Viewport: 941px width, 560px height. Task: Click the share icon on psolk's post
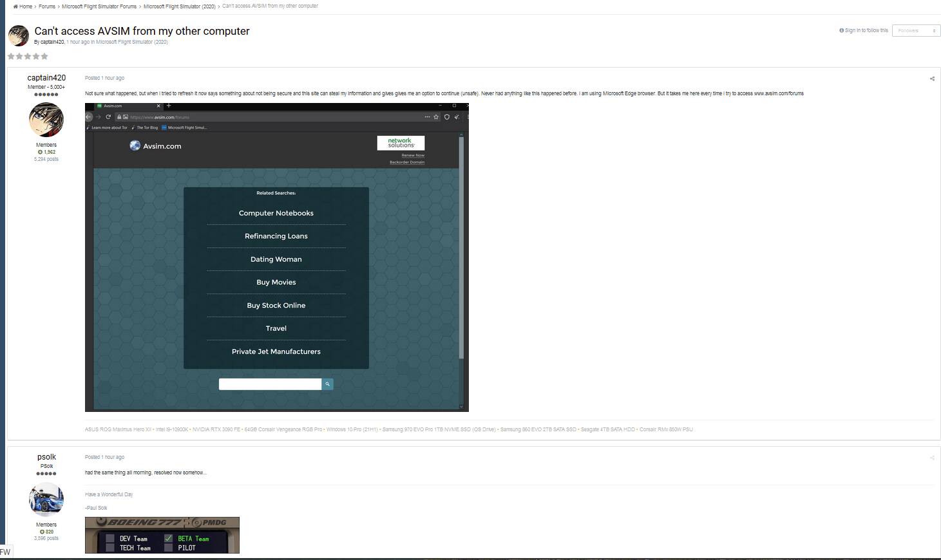[931, 458]
